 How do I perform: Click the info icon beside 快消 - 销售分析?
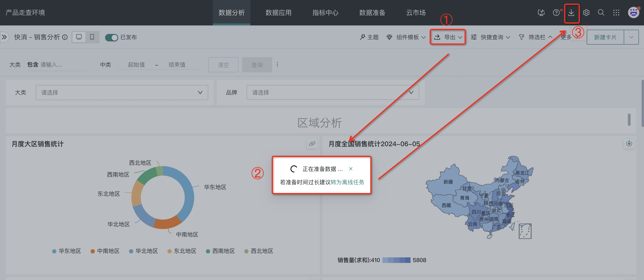65,37
